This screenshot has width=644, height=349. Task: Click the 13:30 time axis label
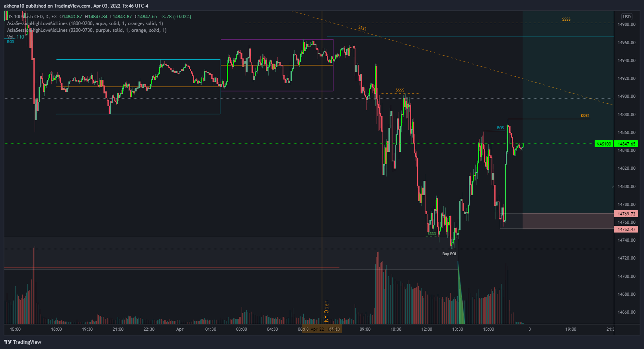458,329
